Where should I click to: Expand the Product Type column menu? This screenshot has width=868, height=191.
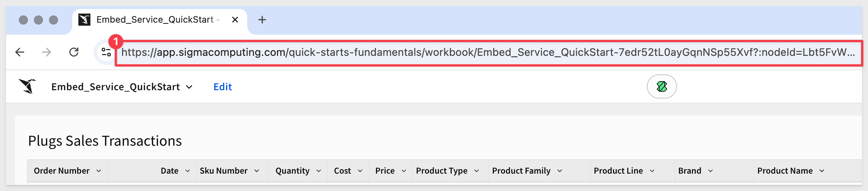[477, 171]
